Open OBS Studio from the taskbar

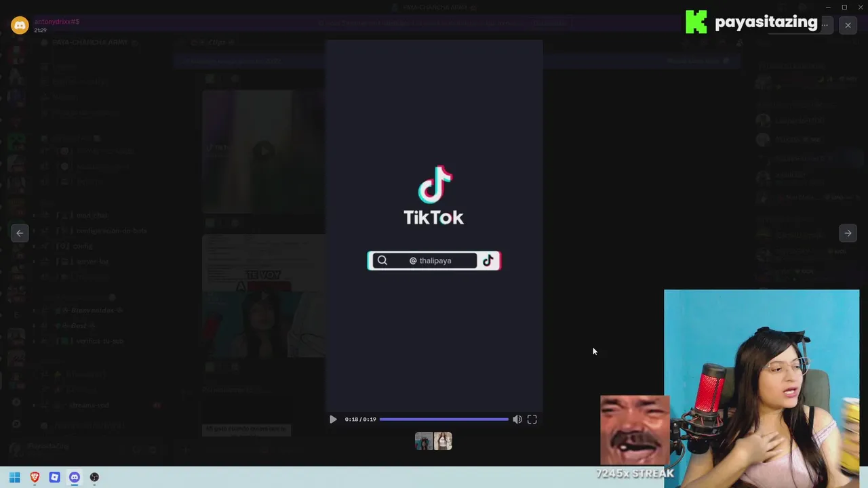[x=94, y=477]
